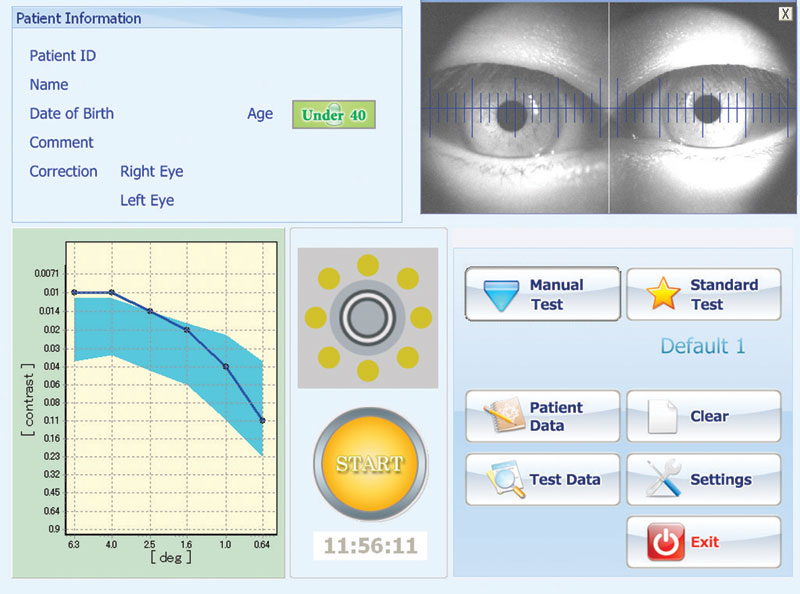The height and width of the screenshot is (594, 800).
Task: Click the blue triangle Manual Test icon
Action: [497, 294]
